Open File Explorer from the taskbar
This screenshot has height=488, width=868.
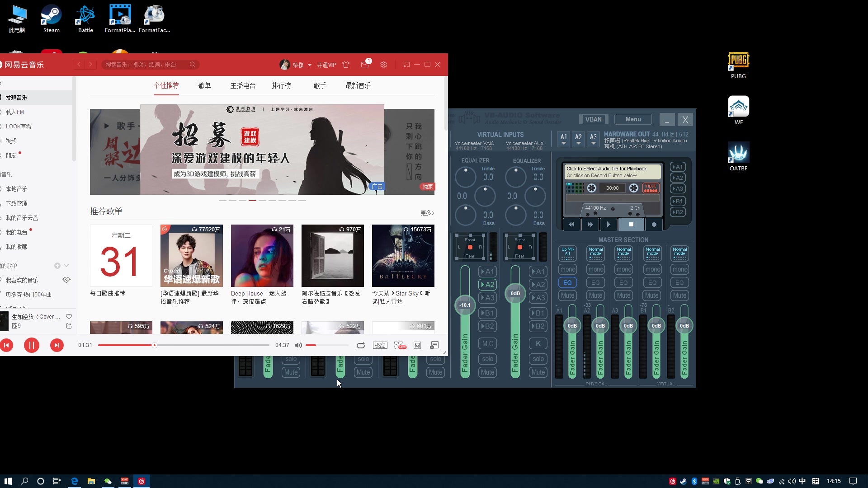pyautogui.click(x=91, y=481)
